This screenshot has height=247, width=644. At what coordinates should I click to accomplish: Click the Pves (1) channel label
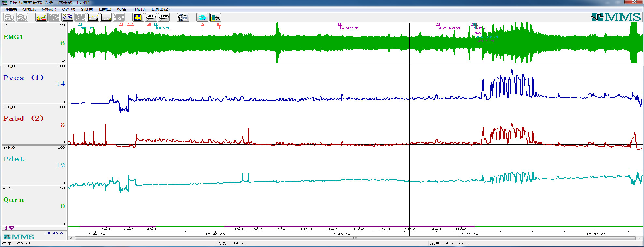[x=23, y=78]
